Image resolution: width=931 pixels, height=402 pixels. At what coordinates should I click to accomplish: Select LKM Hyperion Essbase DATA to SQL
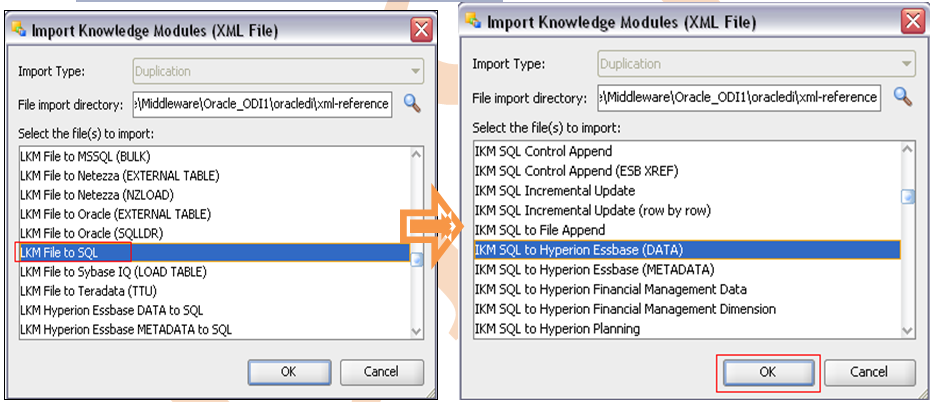[x=214, y=310]
